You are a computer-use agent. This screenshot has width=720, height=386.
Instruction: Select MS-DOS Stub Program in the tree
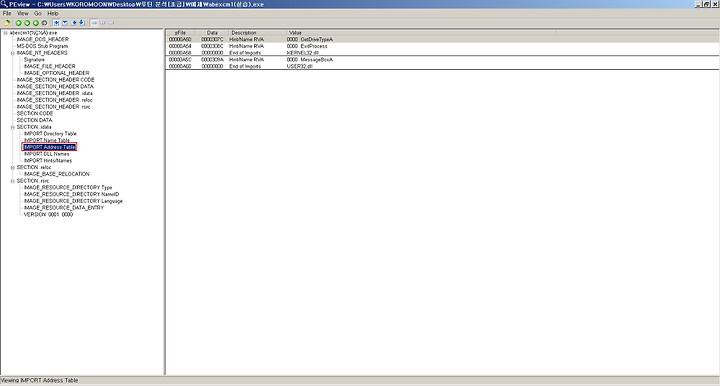(x=42, y=46)
